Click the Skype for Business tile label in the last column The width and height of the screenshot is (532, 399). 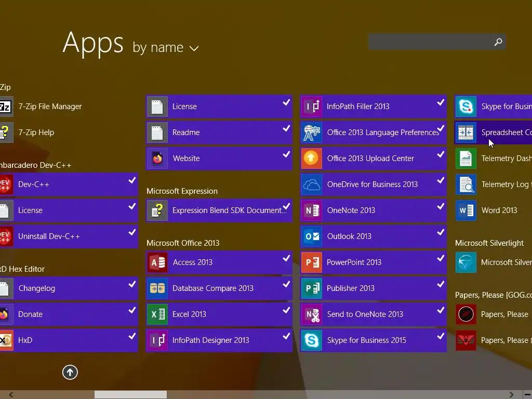[507, 107]
